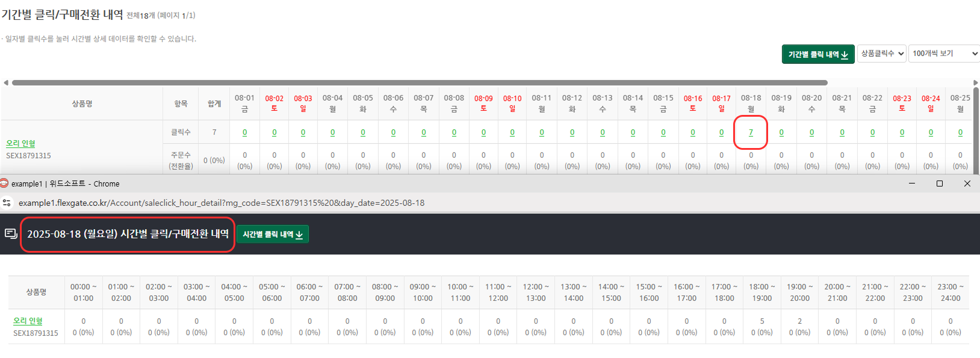Image resolution: width=980 pixels, height=358 pixels.
Task: Click product code SEX18791315 in upper table
Action: point(28,155)
